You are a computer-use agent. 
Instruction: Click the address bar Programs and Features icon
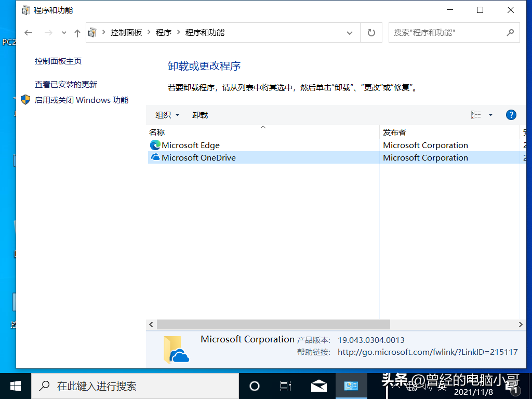[92, 33]
